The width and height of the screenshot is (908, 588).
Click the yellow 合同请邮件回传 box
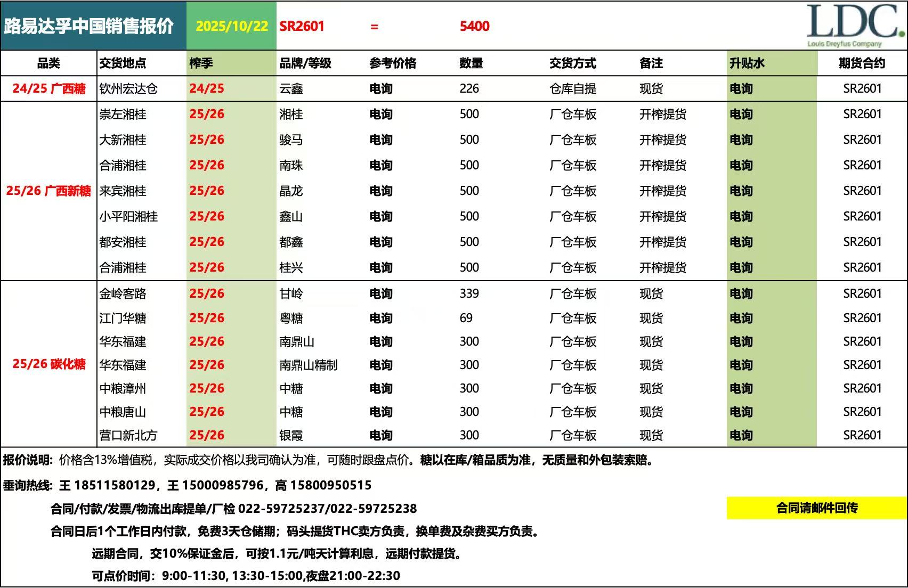pyautogui.click(x=816, y=508)
